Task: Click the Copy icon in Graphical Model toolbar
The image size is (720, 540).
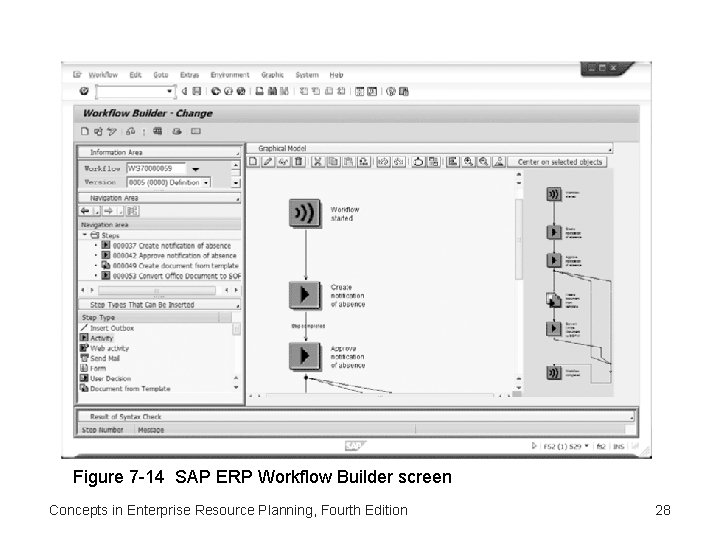Action: click(x=333, y=162)
